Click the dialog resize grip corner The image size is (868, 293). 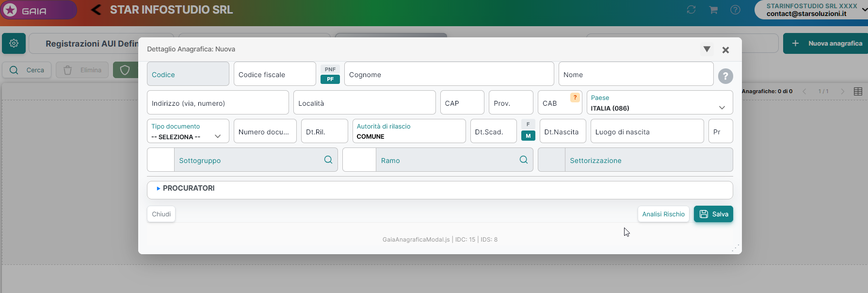click(x=736, y=248)
